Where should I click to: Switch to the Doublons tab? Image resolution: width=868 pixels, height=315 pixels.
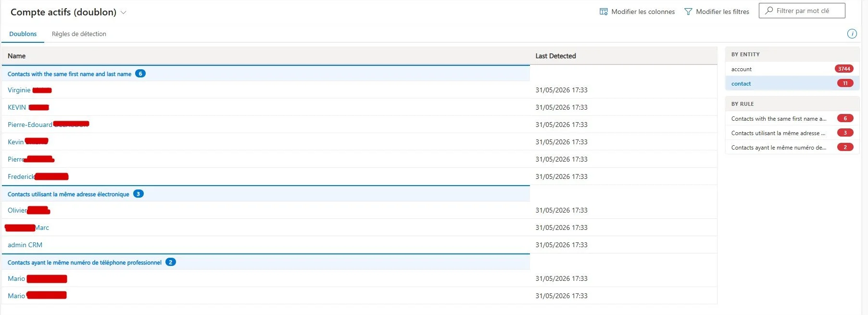23,34
